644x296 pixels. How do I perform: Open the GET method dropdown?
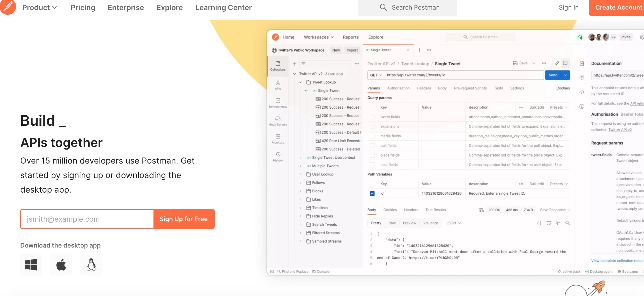376,75
